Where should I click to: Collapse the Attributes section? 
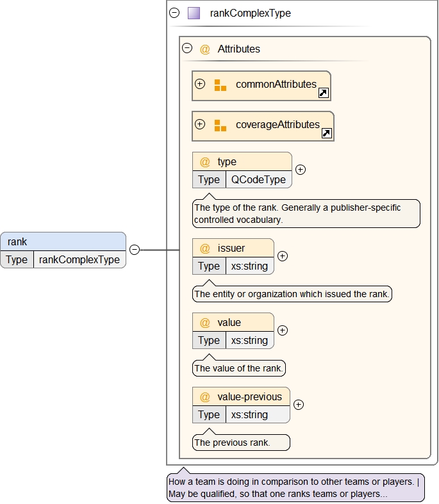187,48
